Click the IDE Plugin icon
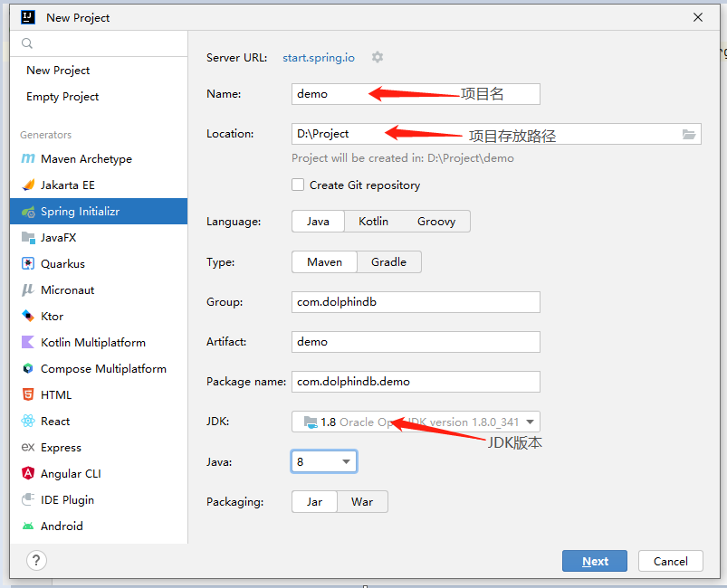Viewport: 727px width, 588px height. click(x=28, y=499)
